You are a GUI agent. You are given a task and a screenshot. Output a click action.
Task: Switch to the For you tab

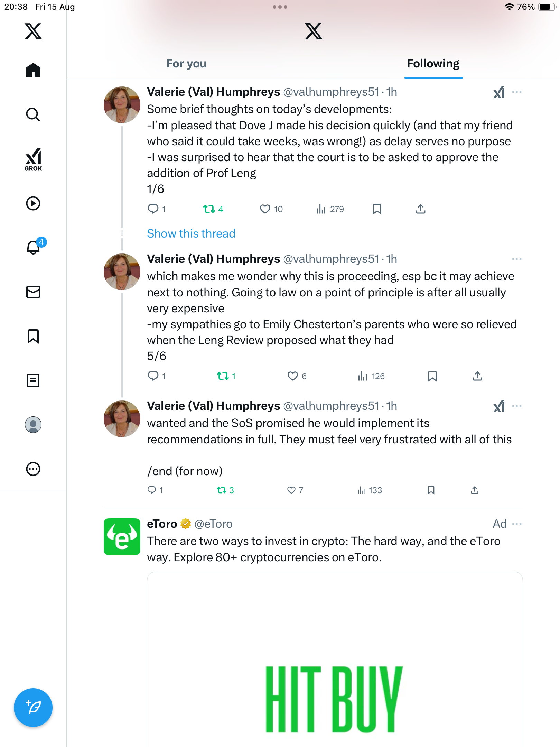point(186,64)
